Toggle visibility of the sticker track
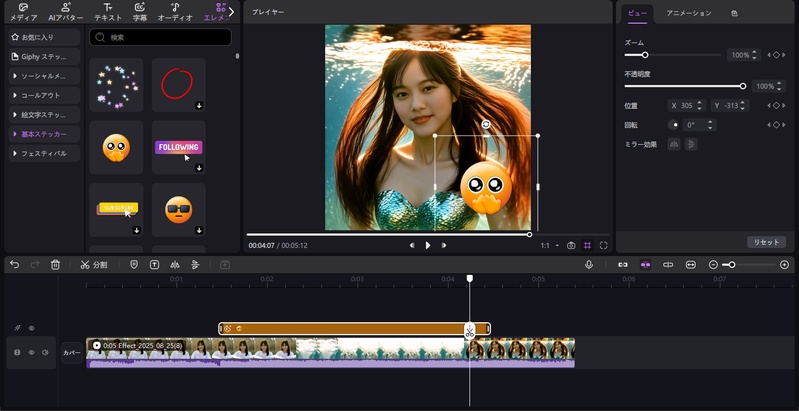 click(x=32, y=328)
